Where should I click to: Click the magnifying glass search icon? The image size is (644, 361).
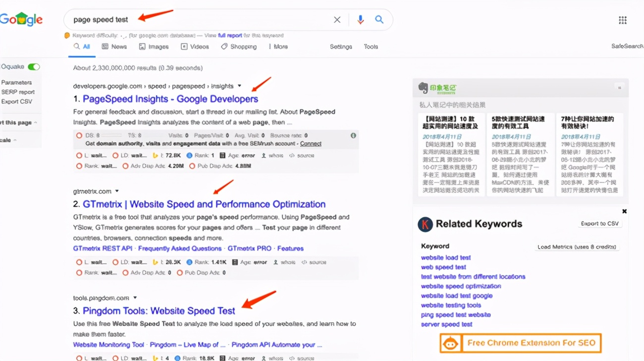click(x=379, y=19)
